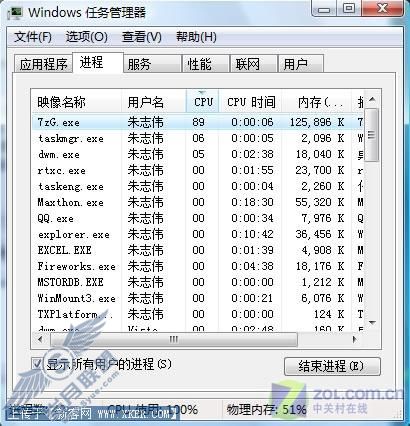Click the 0:10:42 CPU time value
Screen dimensions: 410x426
(x=252, y=234)
